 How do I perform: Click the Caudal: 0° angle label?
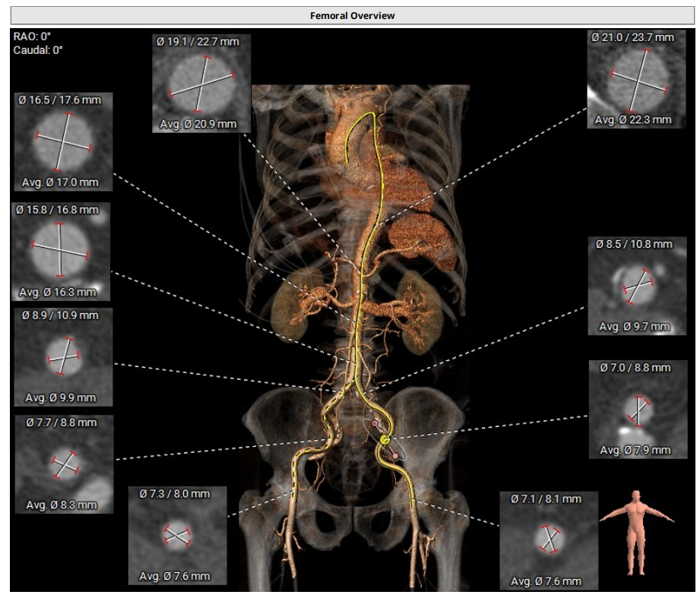point(38,49)
